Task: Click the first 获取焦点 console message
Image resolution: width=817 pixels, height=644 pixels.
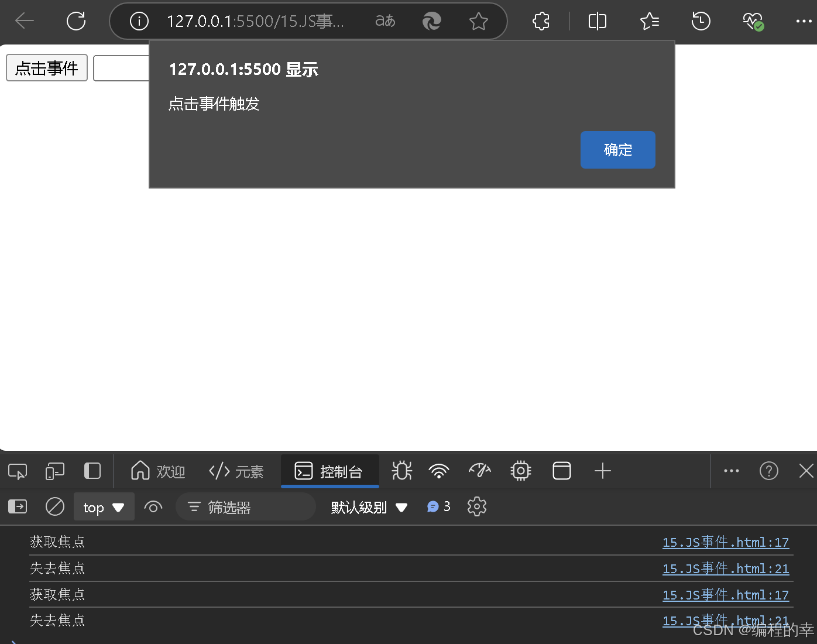Action: point(57,542)
